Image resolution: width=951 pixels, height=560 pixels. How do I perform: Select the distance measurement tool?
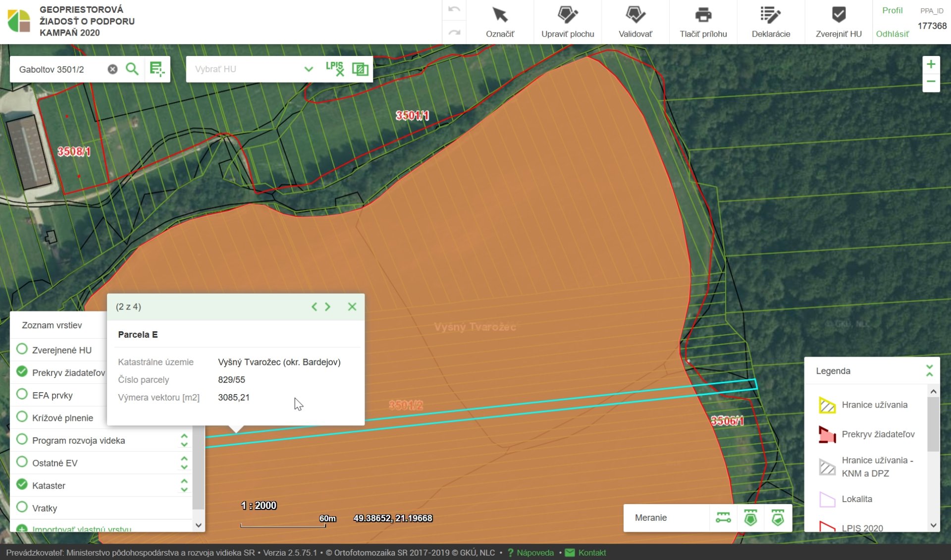pos(723,518)
